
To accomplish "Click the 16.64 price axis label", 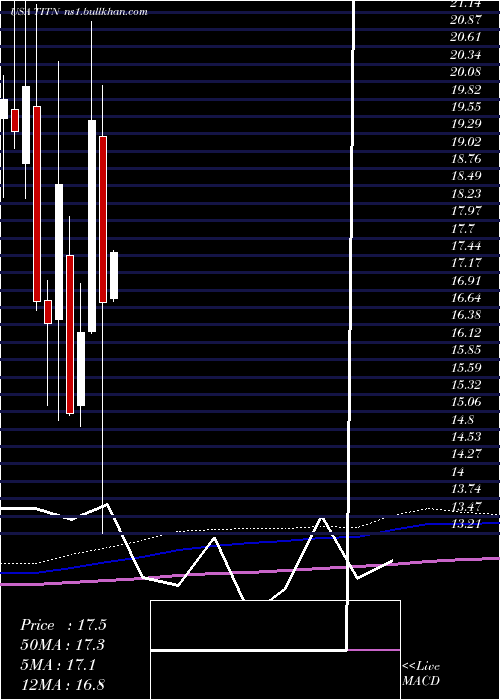I will [466, 298].
